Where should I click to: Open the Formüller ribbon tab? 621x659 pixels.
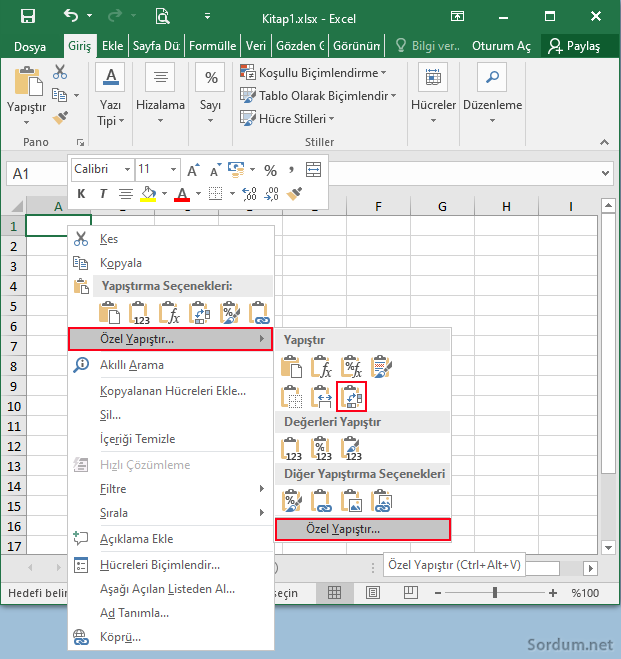[x=213, y=45]
